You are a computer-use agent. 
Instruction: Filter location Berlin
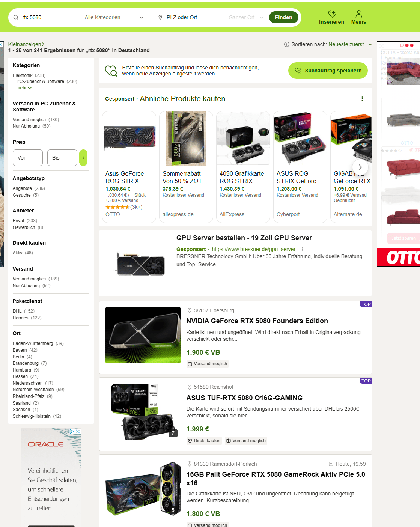(18, 357)
